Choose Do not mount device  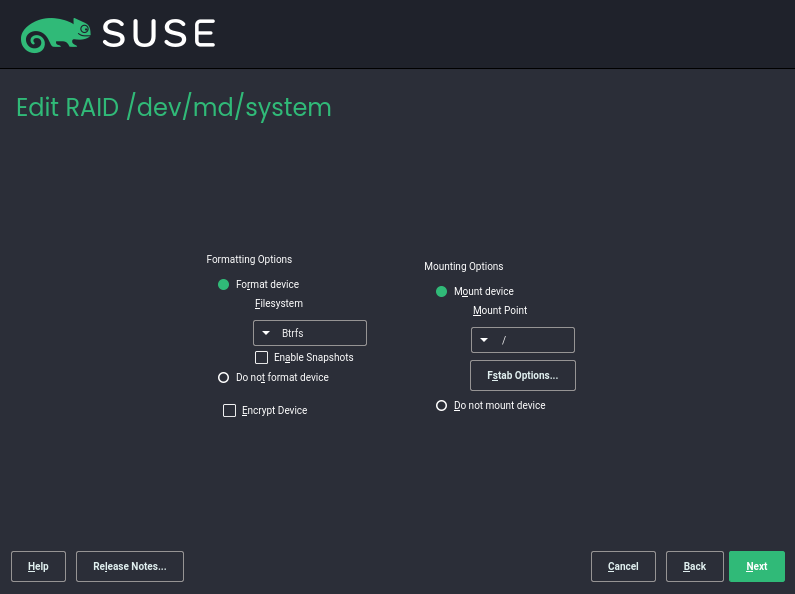click(x=442, y=406)
